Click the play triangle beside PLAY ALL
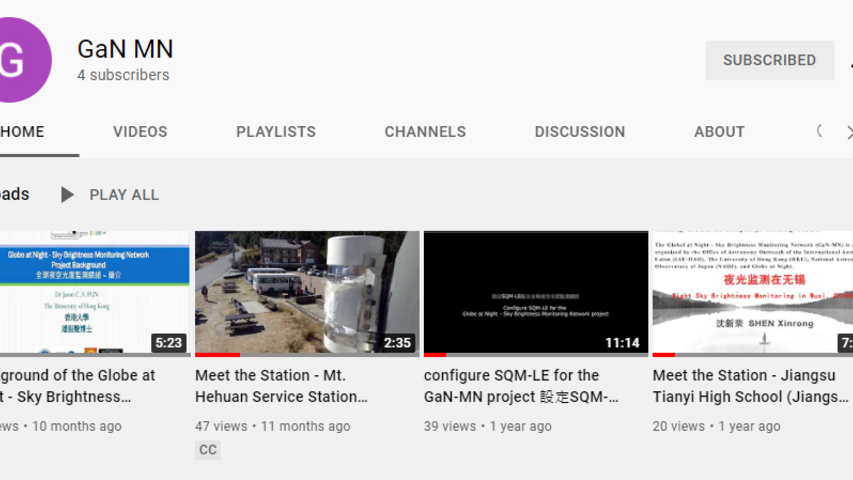The width and height of the screenshot is (853, 480). 67,195
